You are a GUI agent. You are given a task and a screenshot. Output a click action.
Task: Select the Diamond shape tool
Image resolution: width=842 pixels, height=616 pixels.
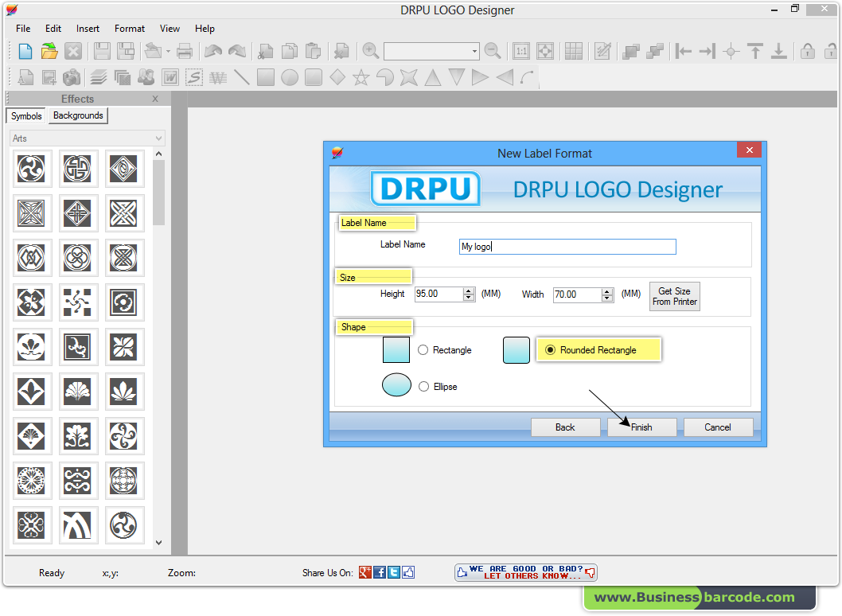[x=337, y=77]
